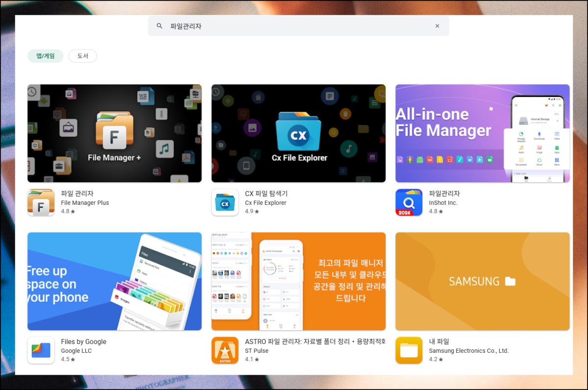
Task: Click Samsung Electronics Co., Ltd. developer name
Action: pyautogui.click(x=469, y=351)
